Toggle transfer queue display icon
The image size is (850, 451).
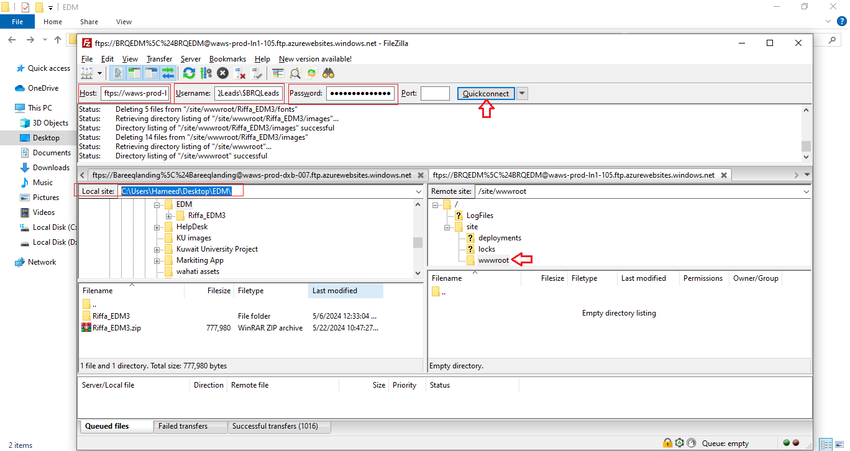(167, 73)
